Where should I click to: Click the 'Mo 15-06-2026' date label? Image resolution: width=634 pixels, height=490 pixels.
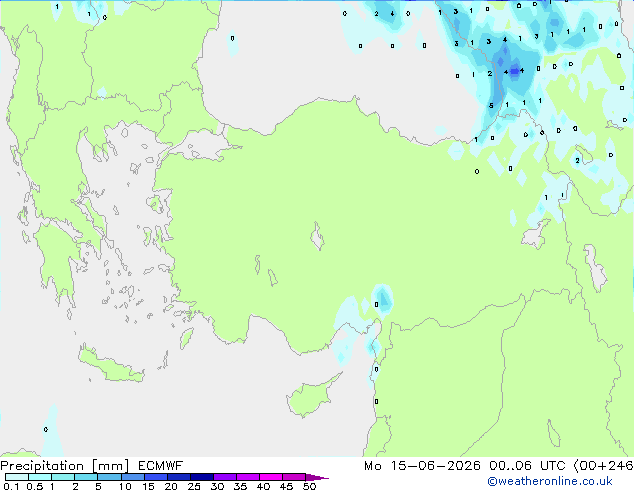(x=422, y=466)
